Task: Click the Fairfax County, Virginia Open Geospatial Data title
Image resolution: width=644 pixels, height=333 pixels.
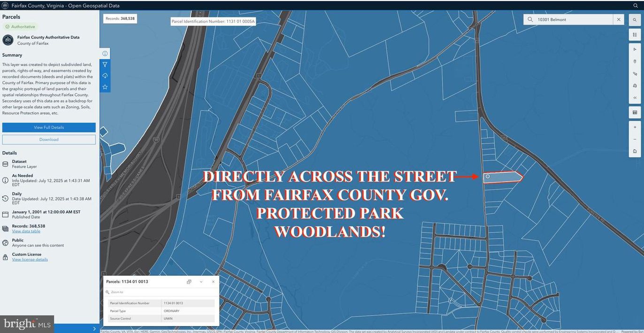Action: click(x=65, y=6)
